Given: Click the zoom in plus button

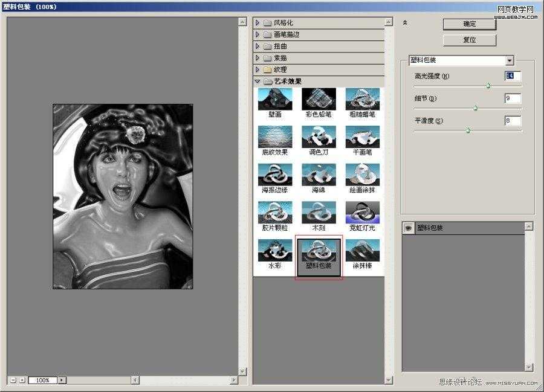Looking at the screenshot, I should [x=22, y=380].
